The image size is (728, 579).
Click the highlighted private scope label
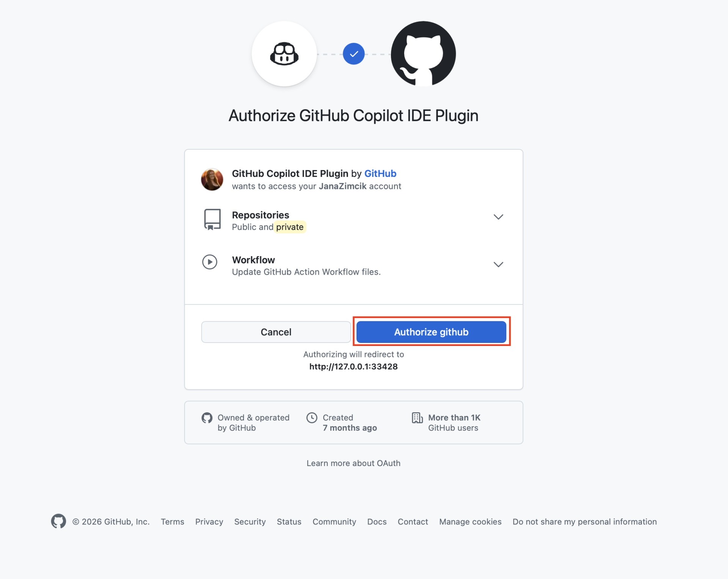(x=290, y=227)
